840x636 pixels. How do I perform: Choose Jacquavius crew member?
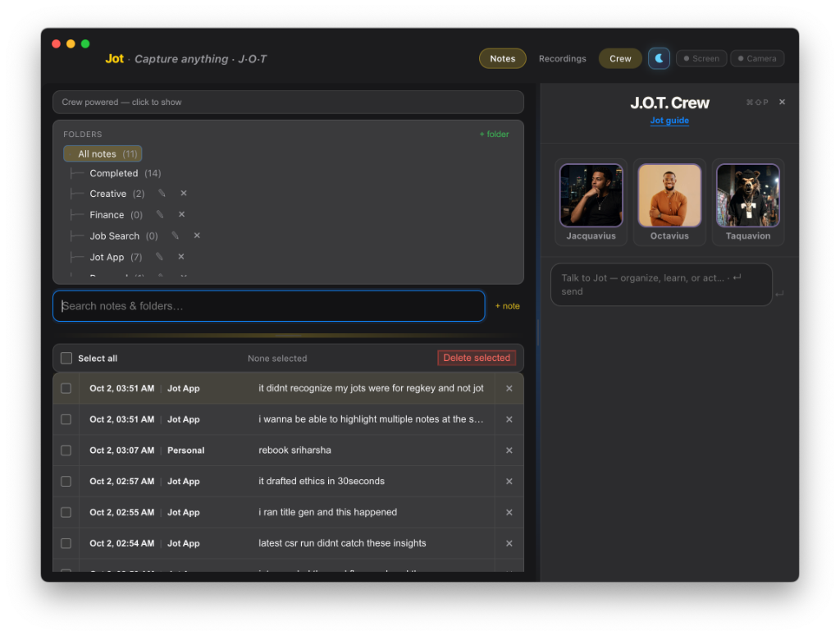click(x=591, y=203)
